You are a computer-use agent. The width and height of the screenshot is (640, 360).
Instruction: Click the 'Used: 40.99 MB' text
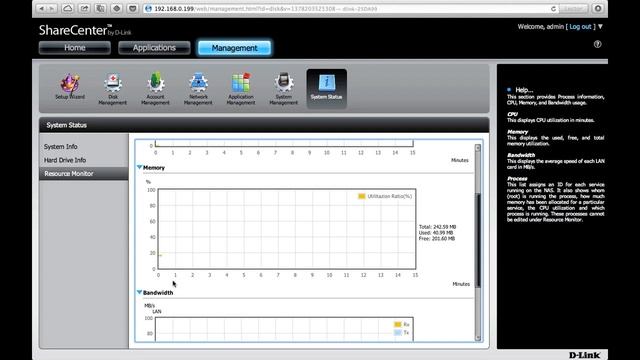tap(436, 233)
